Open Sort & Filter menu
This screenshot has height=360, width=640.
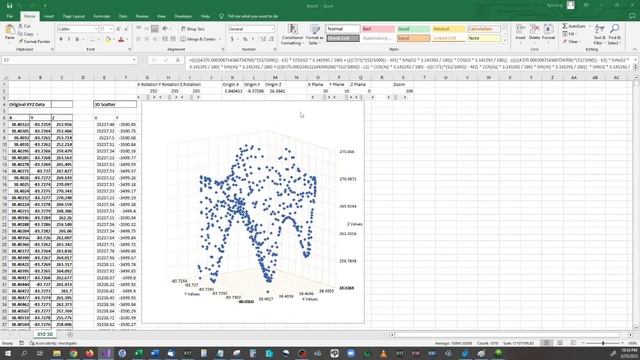click(x=599, y=34)
